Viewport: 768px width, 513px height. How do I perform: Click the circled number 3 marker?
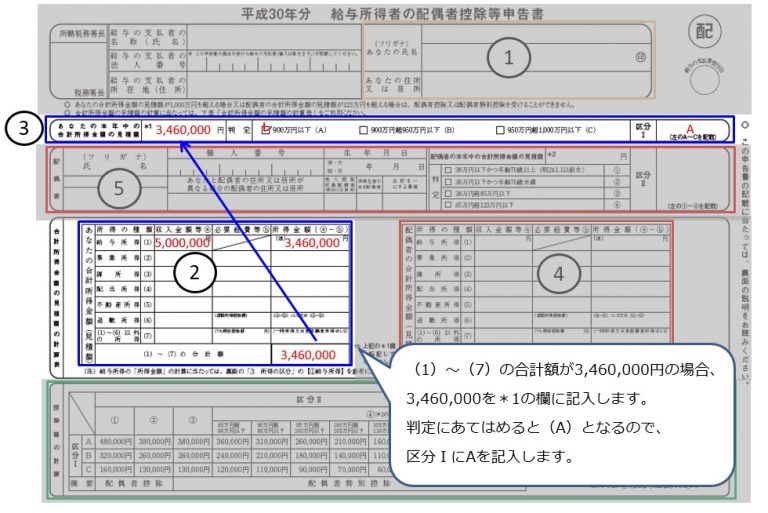coord(22,128)
